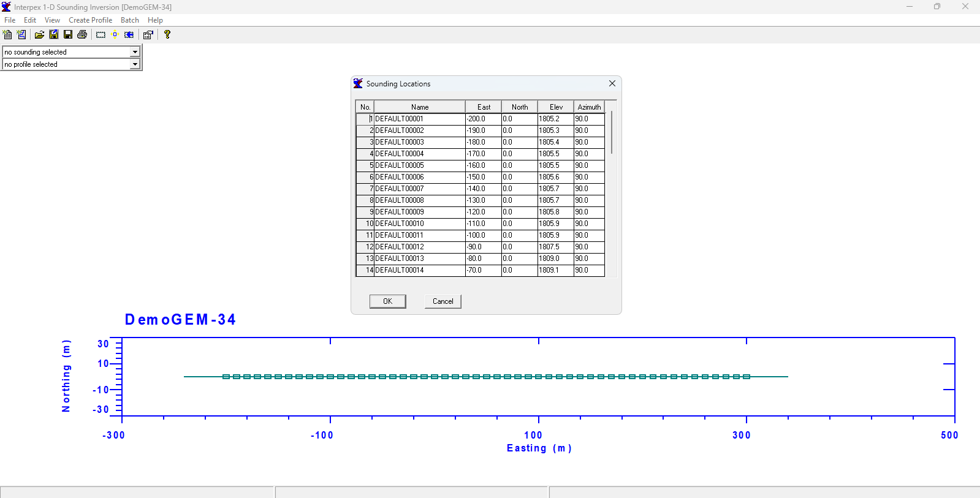The height and width of the screenshot is (498, 980).
Task: Click Cancel in Sounding Locations dialog
Action: tap(443, 301)
